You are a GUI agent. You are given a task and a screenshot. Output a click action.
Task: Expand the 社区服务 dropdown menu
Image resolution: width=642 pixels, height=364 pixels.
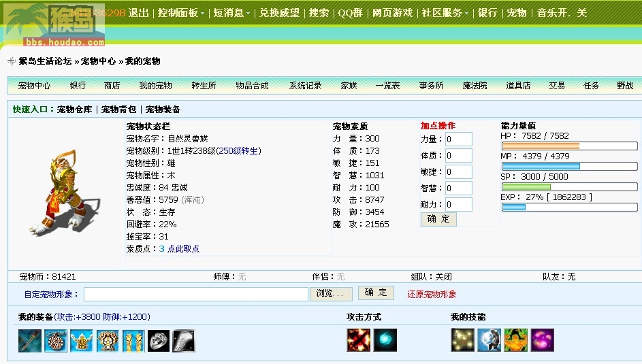(445, 13)
